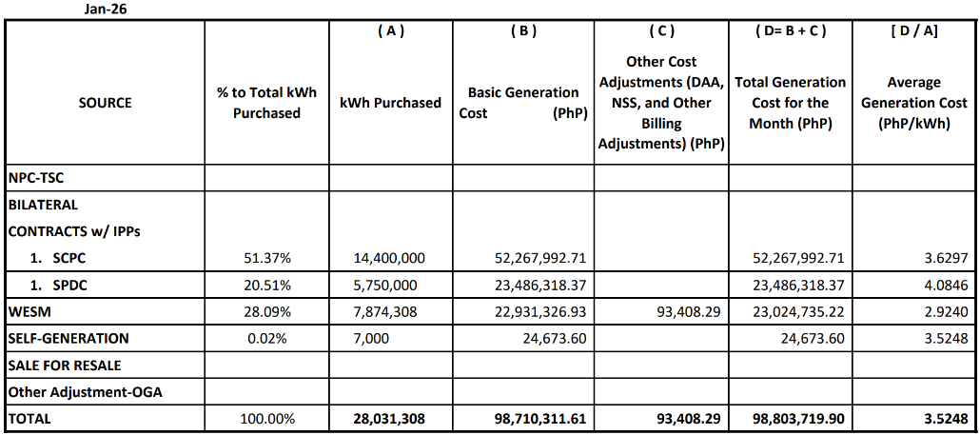Viewport: 980px width, 435px height.
Task: Click the NPC-TSC row label
Action: coord(36,177)
